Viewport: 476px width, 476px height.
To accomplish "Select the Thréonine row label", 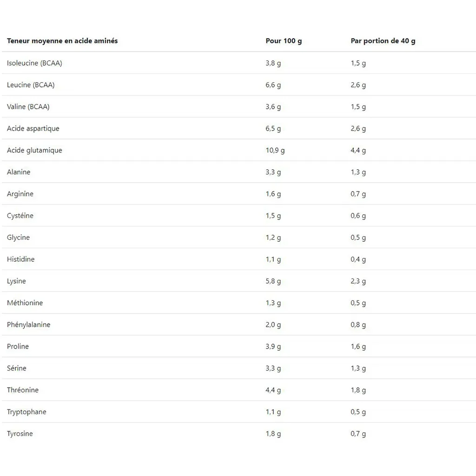I will coord(23,390).
